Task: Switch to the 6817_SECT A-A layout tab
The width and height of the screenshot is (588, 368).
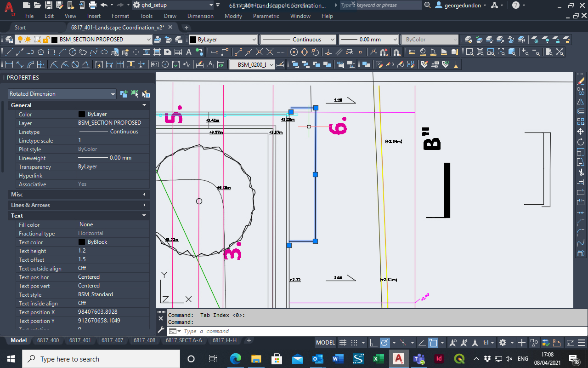Action: point(184,340)
